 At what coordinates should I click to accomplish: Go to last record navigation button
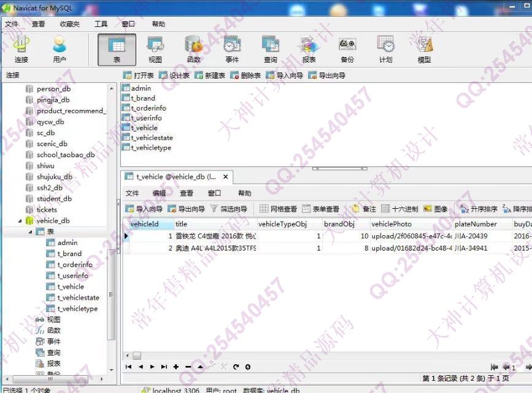tap(164, 367)
